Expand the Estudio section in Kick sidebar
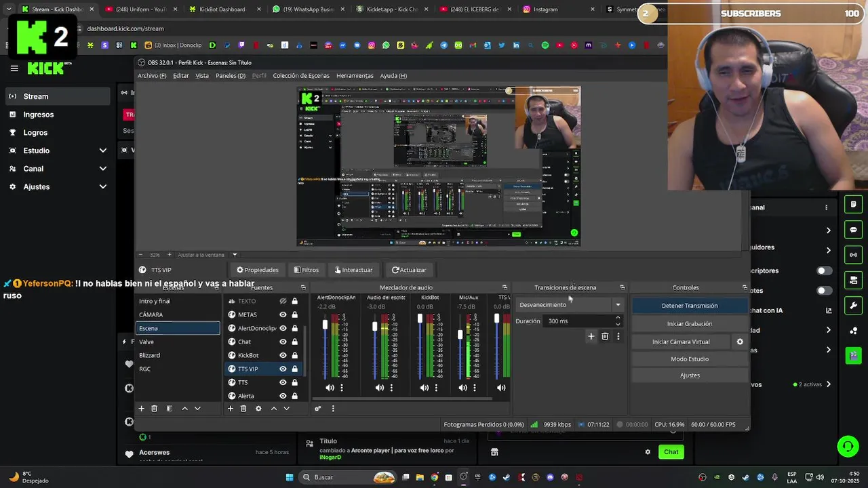This screenshot has height=488, width=868. pyautogui.click(x=102, y=150)
